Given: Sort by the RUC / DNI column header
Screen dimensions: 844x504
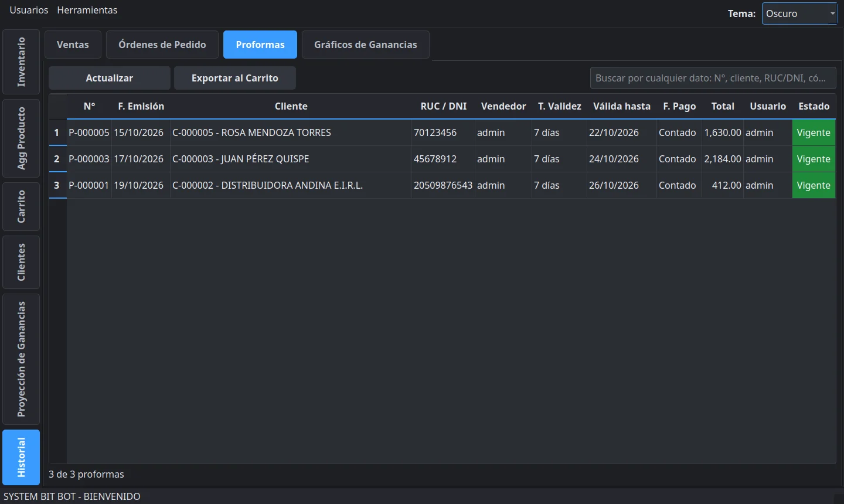Looking at the screenshot, I should pos(444,106).
